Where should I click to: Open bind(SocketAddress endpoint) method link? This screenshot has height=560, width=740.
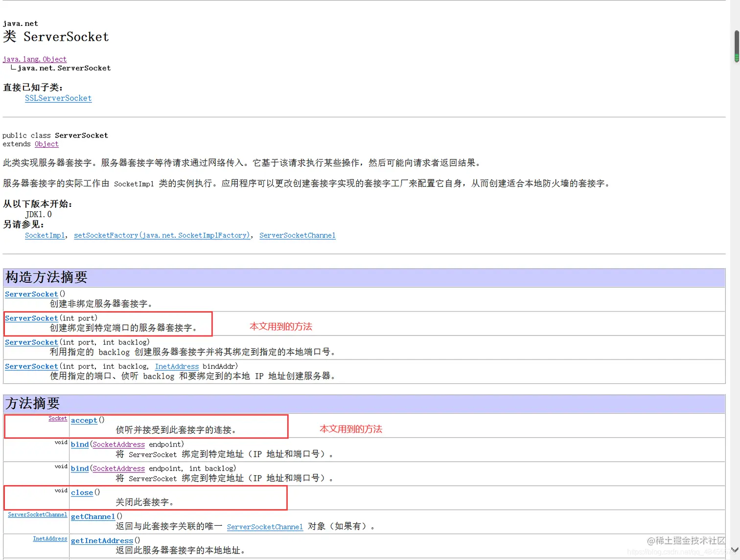[80, 444]
